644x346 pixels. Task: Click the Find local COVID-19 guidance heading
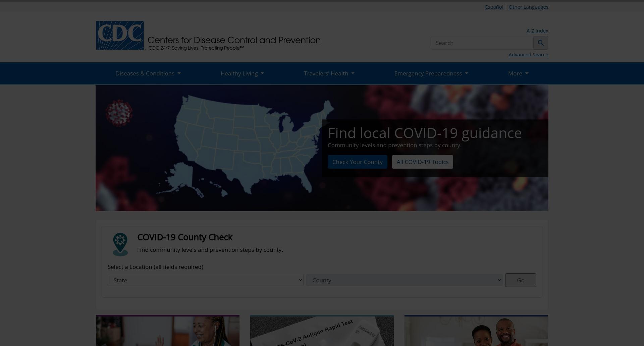[425, 133]
